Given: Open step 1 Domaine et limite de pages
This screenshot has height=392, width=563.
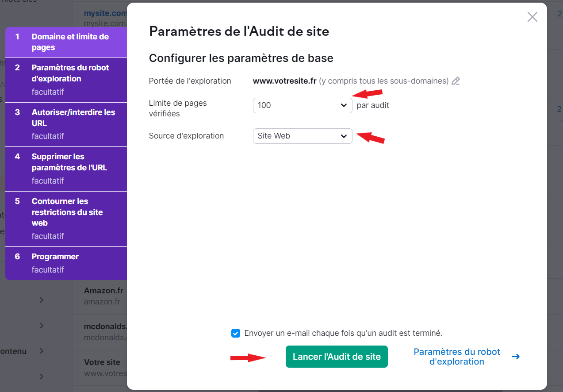Looking at the screenshot, I should [x=66, y=42].
